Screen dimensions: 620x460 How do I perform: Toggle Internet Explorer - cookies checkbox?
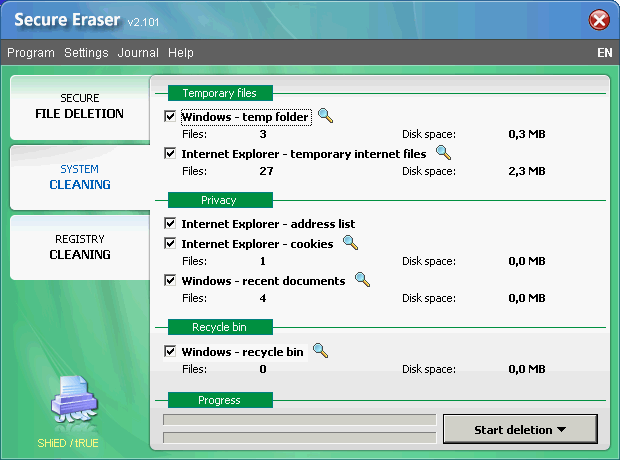[170, 243]
